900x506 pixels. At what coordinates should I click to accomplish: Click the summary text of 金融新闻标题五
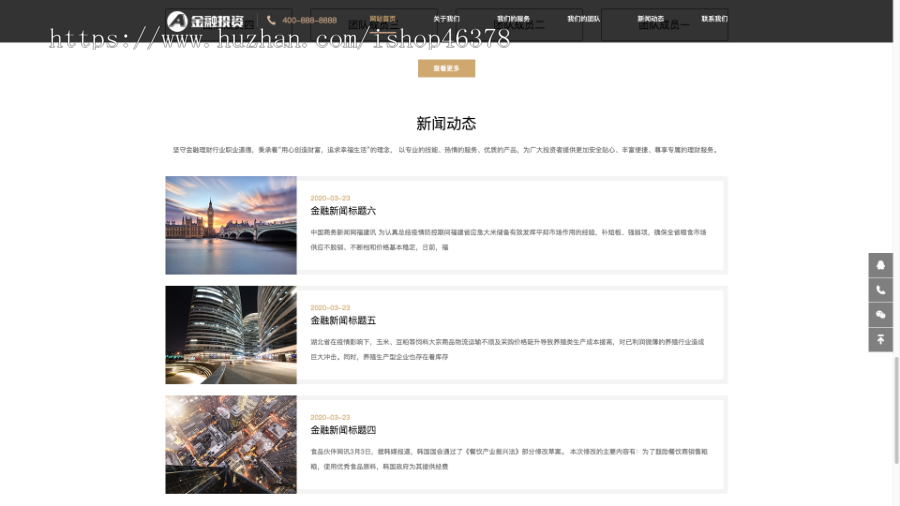[507, 349]
